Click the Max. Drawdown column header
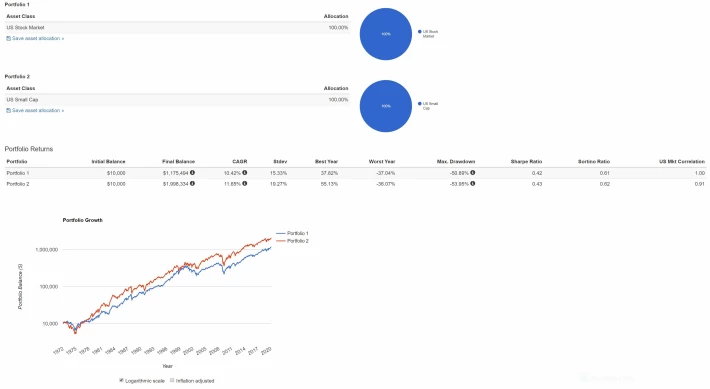 (x=456, y=162)
